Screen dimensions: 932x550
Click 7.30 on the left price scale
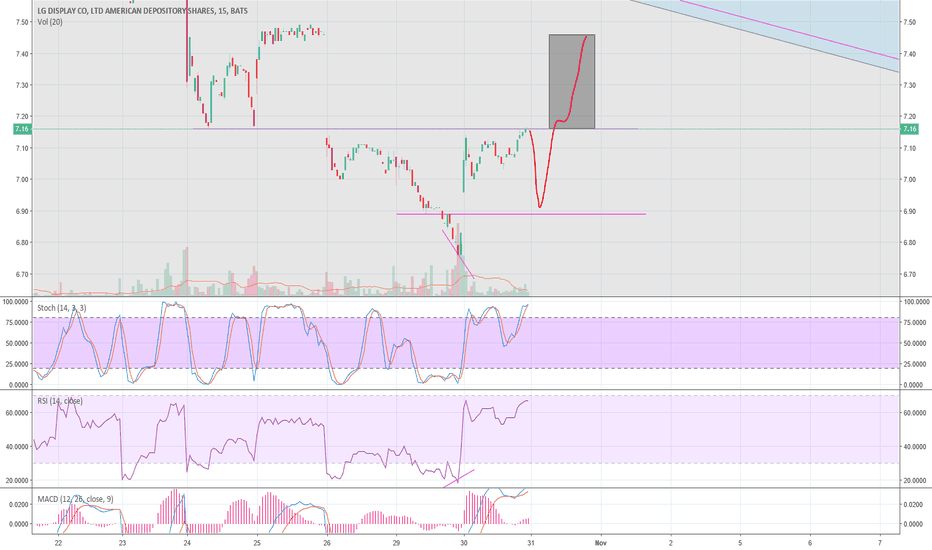click(x=22, y=85)
